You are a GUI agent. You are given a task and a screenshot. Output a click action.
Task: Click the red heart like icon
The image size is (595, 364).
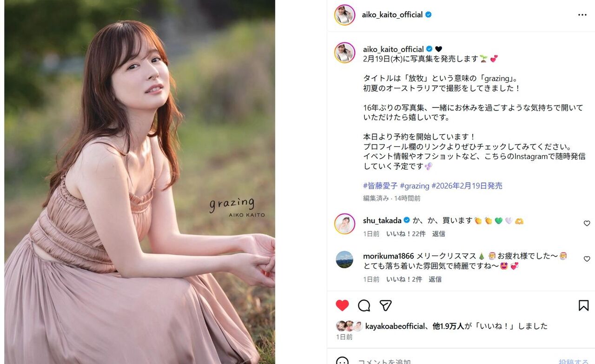pos(342,305)
